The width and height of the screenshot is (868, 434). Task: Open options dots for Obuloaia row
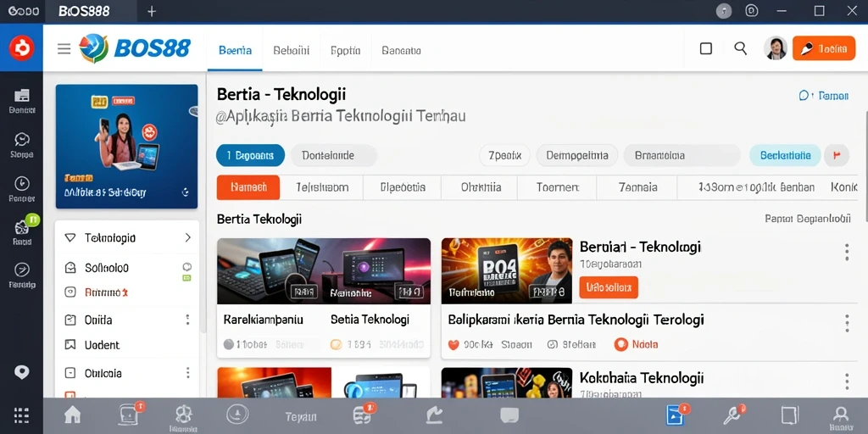[x=187, y=372]
